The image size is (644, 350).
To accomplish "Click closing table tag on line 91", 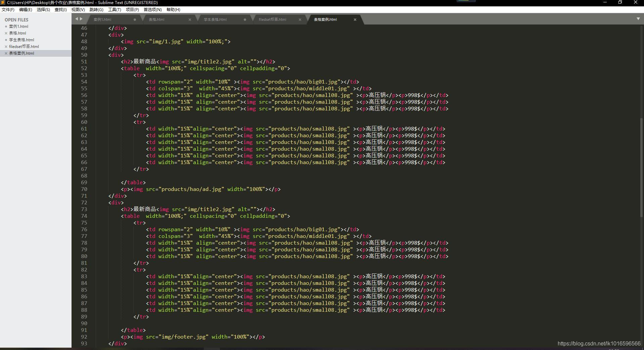I will [133, 330].
